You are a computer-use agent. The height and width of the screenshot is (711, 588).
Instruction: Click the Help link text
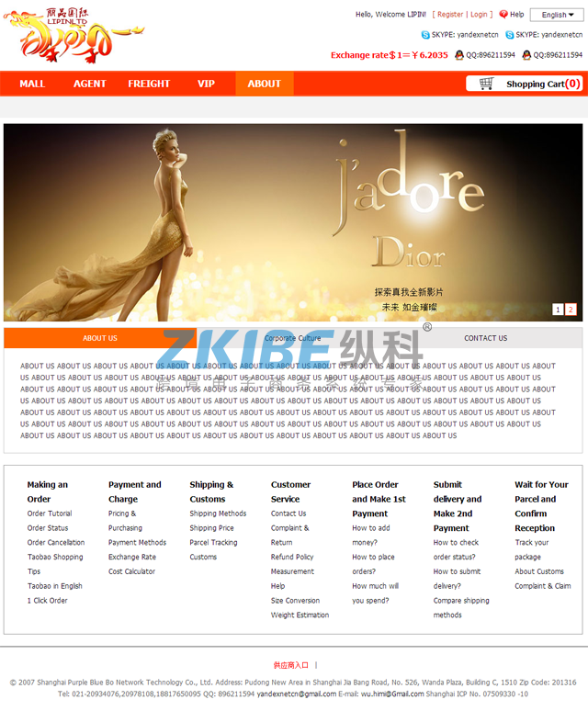point(517,15)
